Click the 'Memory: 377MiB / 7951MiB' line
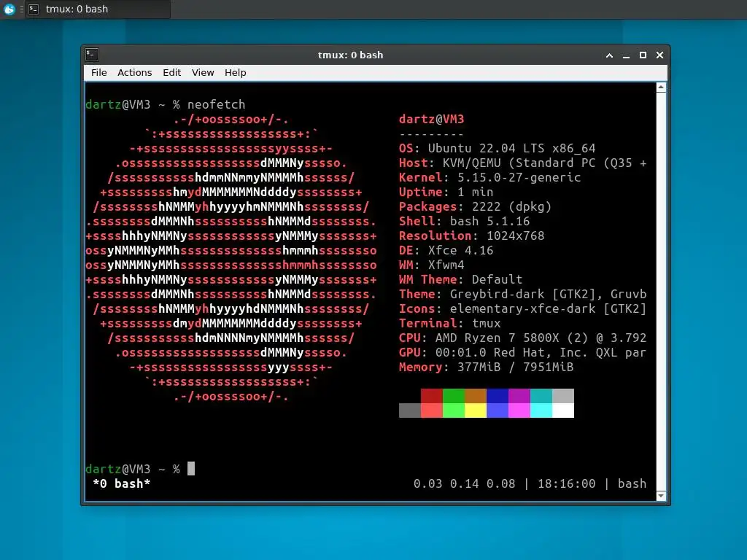This screenshot has height=560, width=747. (x=486, y=367)
